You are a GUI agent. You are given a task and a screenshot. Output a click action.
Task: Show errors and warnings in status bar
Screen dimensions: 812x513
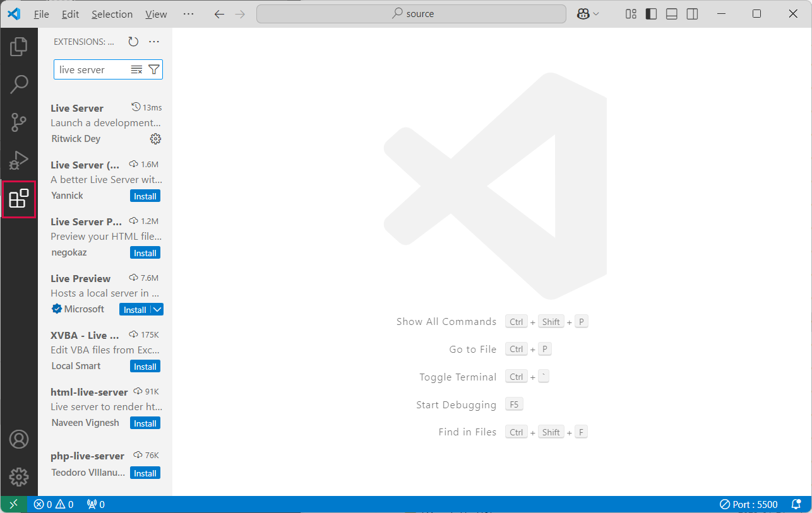coord(54,504)
